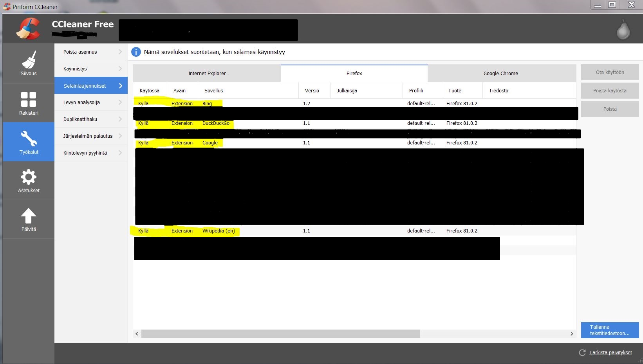Open Käynnistys startup tool
Image resolution: width=643 pixels, height=364 pixels.
point(91,68)
